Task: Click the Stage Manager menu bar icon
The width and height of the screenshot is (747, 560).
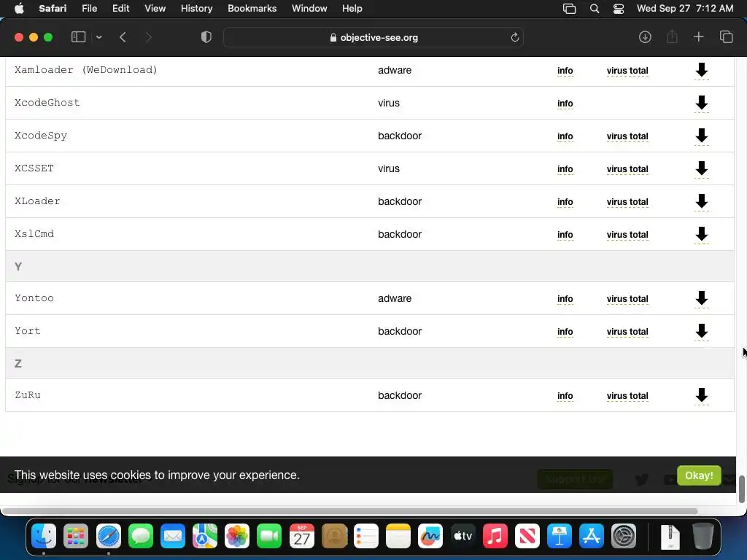Action: click(569, 9)
